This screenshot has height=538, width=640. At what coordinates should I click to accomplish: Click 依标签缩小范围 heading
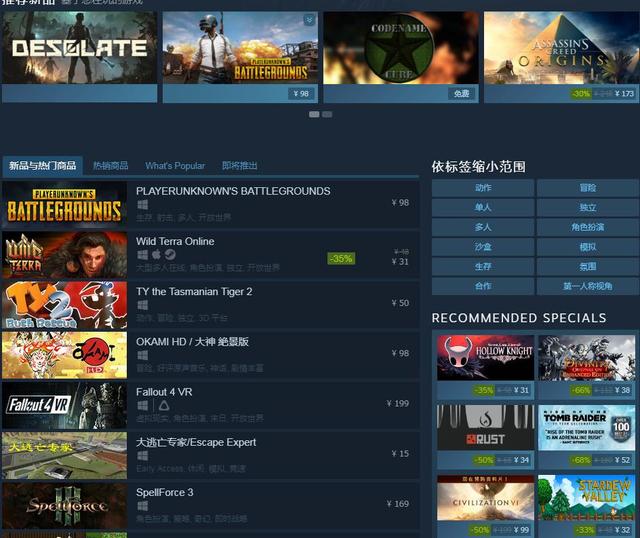point(479,167)
